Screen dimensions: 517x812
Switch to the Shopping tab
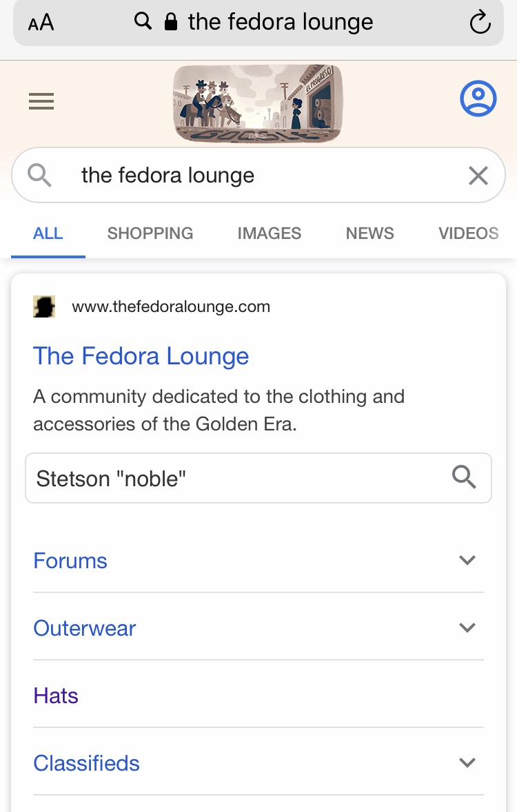tap(150, 233)
